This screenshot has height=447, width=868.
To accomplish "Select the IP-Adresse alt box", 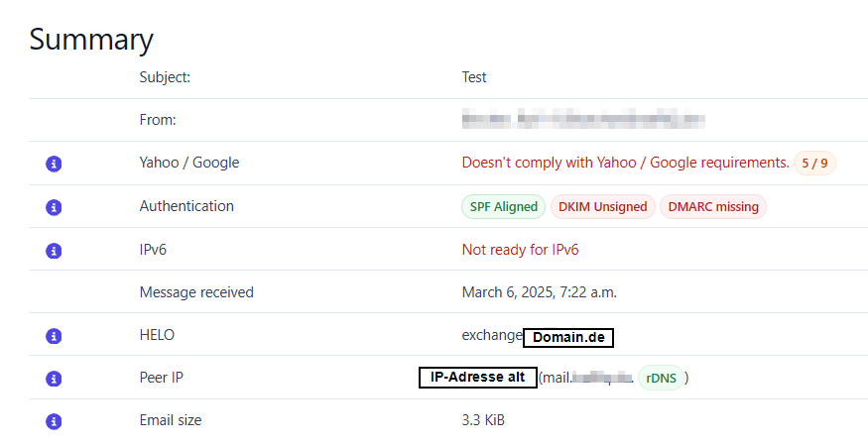I will [478, 378].
